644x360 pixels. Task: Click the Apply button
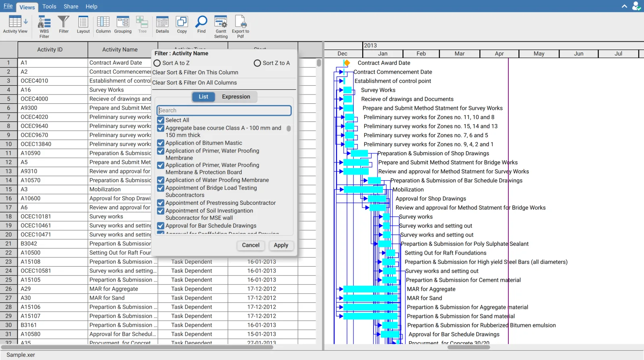pyautogui.click(x=281, y=245)
